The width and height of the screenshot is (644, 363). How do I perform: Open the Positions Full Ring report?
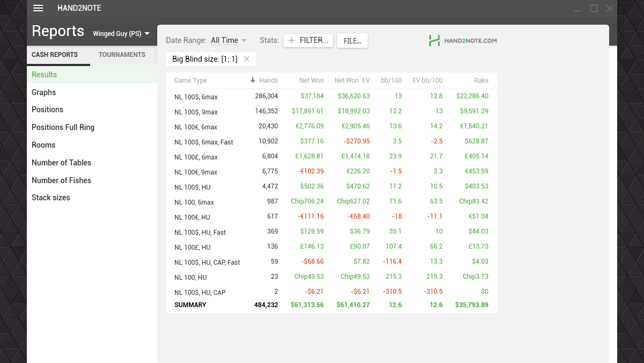pos(92,127)
